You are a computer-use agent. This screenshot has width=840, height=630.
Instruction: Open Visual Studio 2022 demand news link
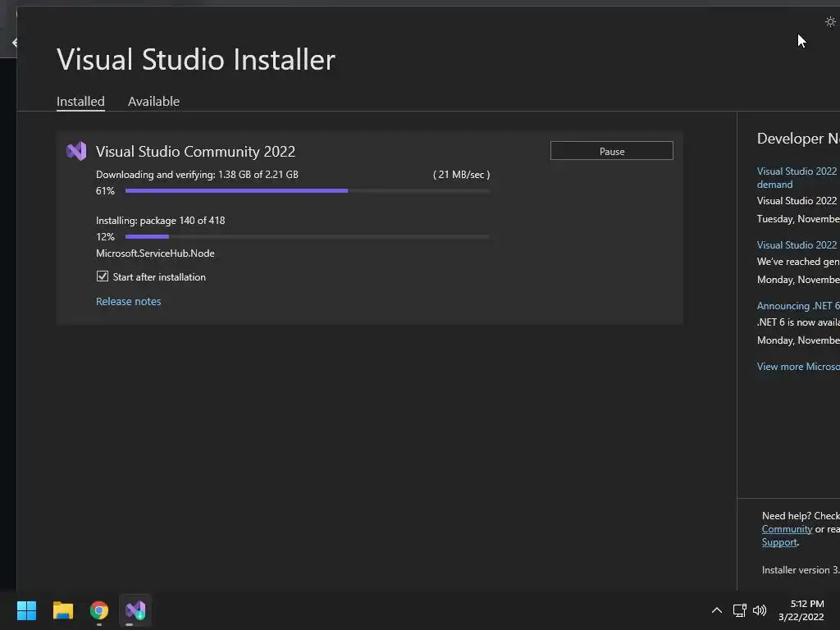click(x=797, y=178)
